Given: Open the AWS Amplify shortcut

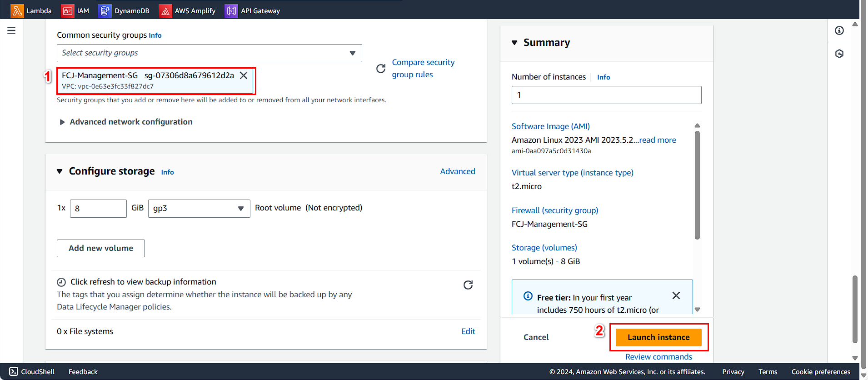Looking at the screenshot, I should (187, 10).
